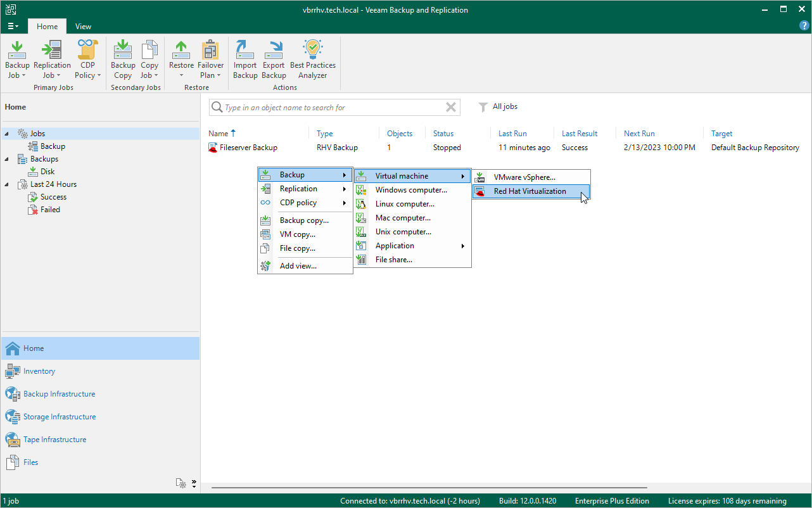The width and height of the screenshot is (812, 508).
Task: Click the Add view menu icon
Action: click(x=266, y=266)
